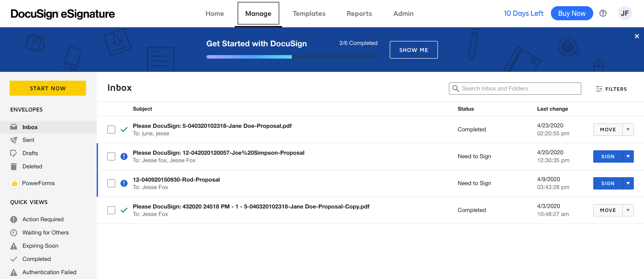Screen dimensions: 644x279
Task: Click the '4/3/2020' last change date
Action: (x=549, y=206)
